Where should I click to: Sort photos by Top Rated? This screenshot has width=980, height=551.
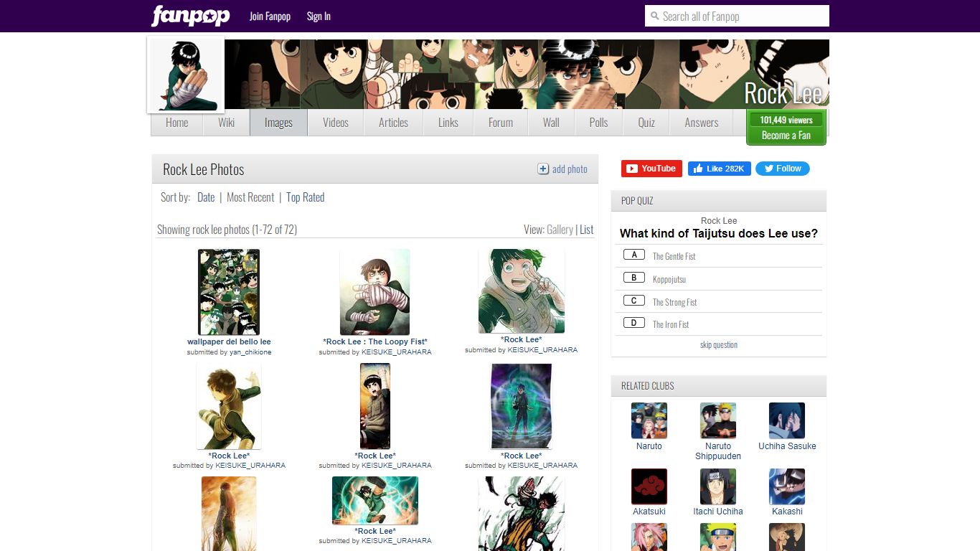(306, 197)
